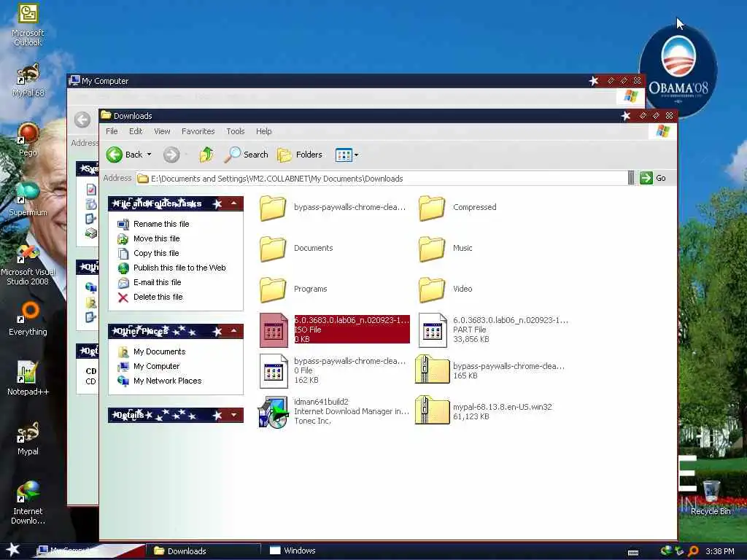This screenshot has width=747, height=560.
Task: Open the Search pane
Action: tap(247, 155)
